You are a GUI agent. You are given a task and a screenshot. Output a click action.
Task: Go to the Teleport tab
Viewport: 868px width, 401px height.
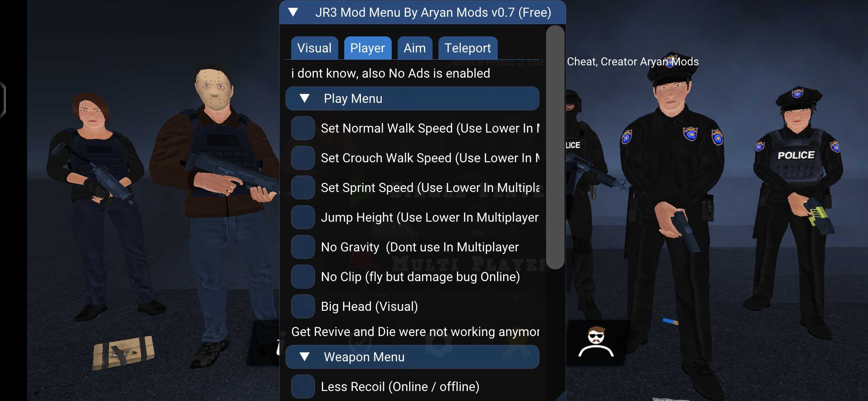click(x=468, y=48)
